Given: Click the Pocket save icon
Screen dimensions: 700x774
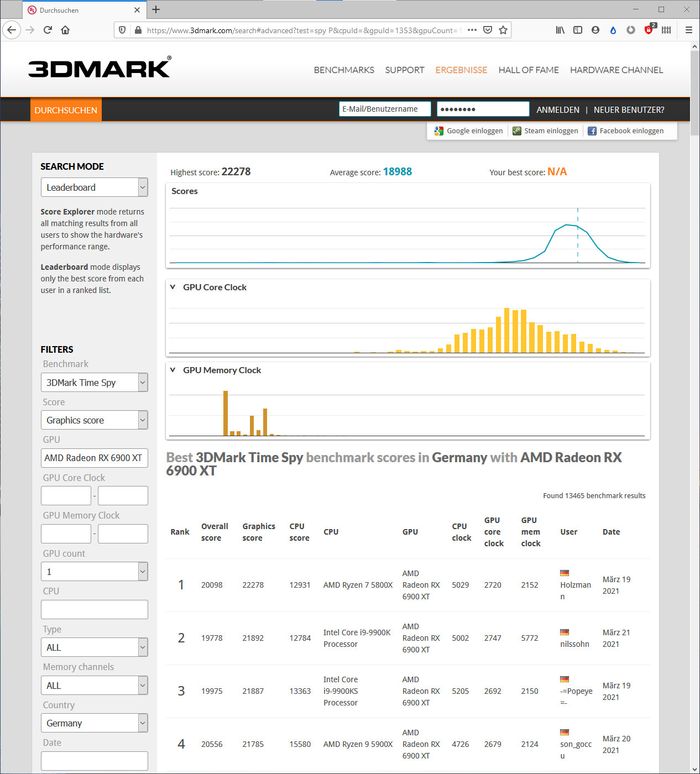Looking at the screenshot, I should point(488,30).
